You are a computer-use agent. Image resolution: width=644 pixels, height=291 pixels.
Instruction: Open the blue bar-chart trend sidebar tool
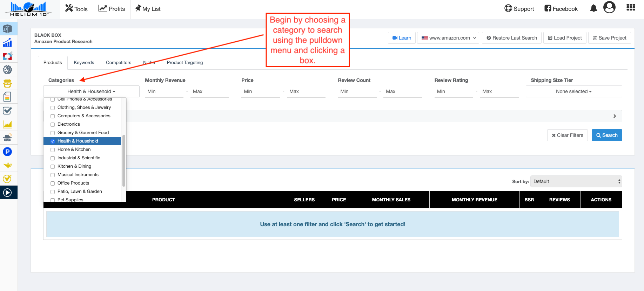[x=7, y=42]
